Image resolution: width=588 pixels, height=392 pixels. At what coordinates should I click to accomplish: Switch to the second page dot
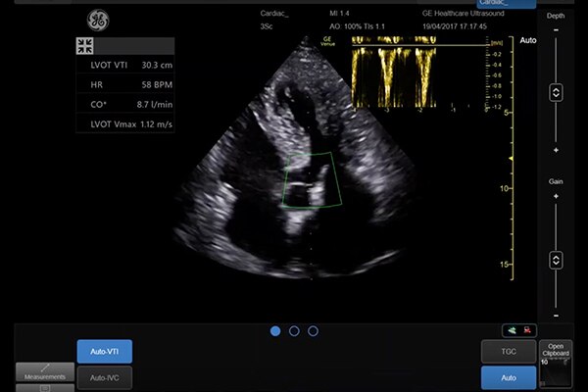[294, 331]
